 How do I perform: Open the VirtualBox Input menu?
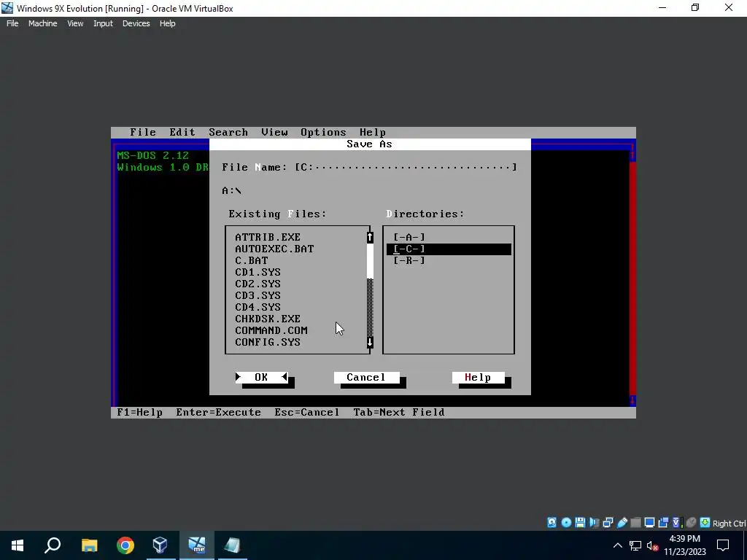[103, 23]
